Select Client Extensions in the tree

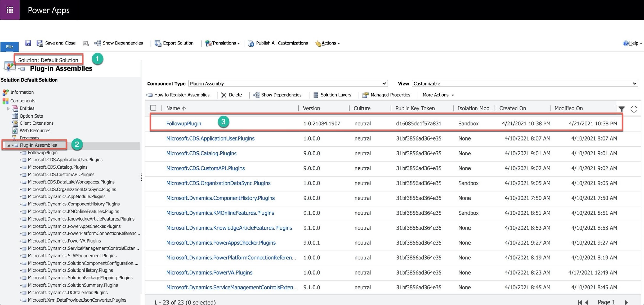pos(37,123)
